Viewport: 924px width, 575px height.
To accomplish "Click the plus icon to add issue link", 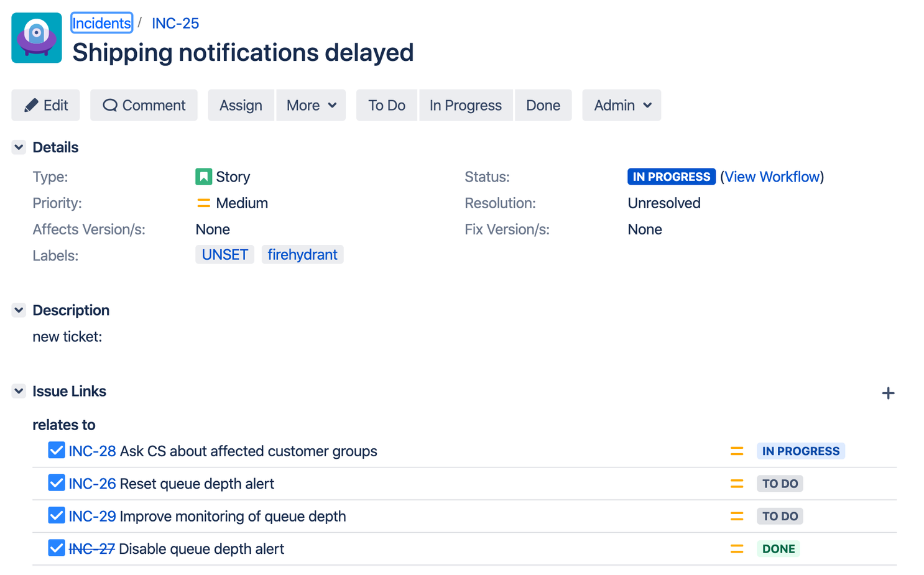I will click(x=888, y=393).
